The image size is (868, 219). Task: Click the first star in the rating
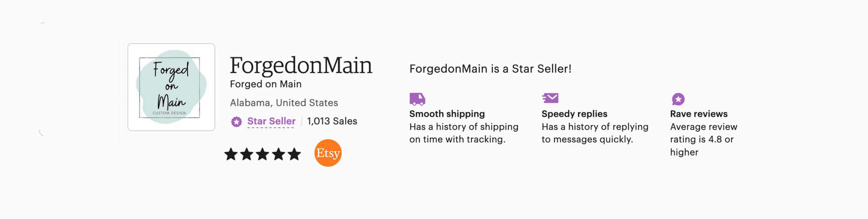tap(231, 154)
